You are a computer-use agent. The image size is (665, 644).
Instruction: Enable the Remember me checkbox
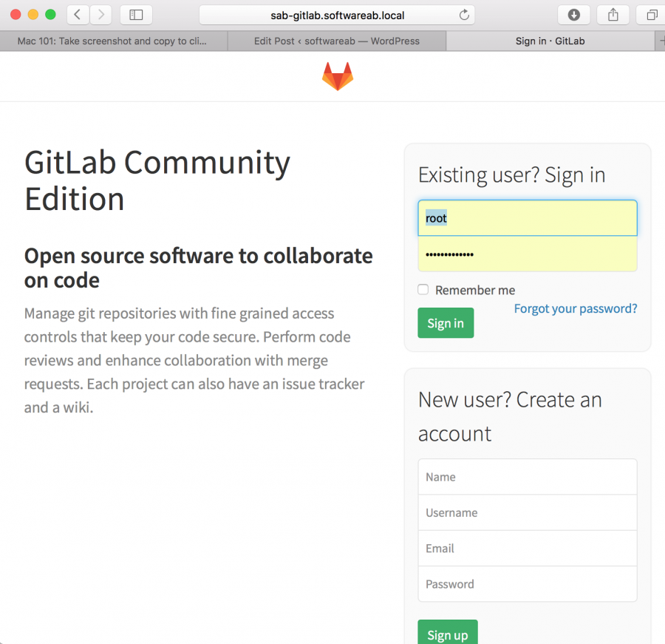(x=423, y=290)
